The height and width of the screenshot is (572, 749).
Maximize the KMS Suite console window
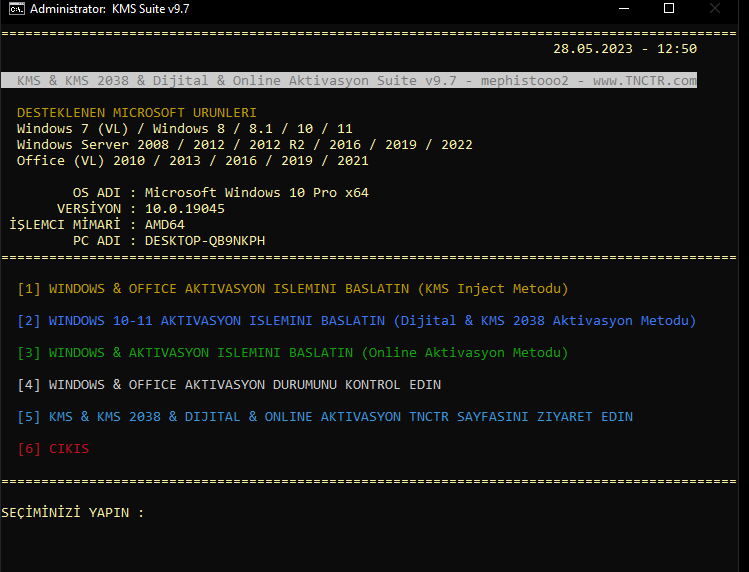[669, 9]
